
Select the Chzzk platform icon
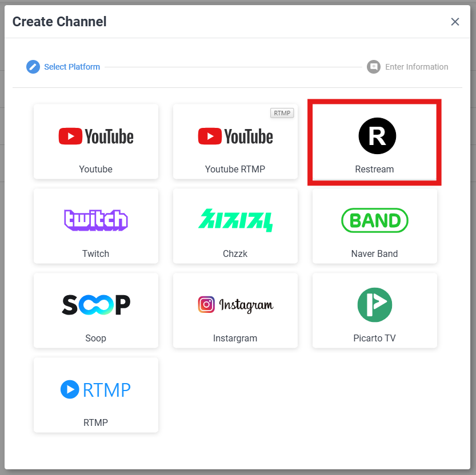click(x=235, y=220)
